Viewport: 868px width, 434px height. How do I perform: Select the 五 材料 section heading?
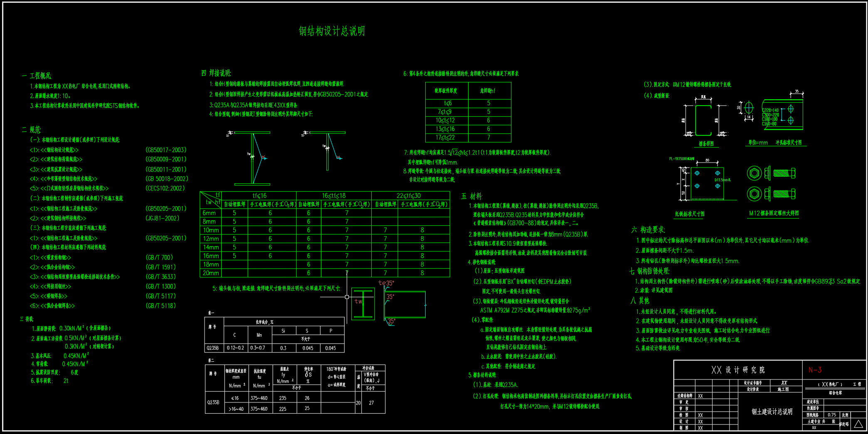pyautogui.click(x=471, y=196)
